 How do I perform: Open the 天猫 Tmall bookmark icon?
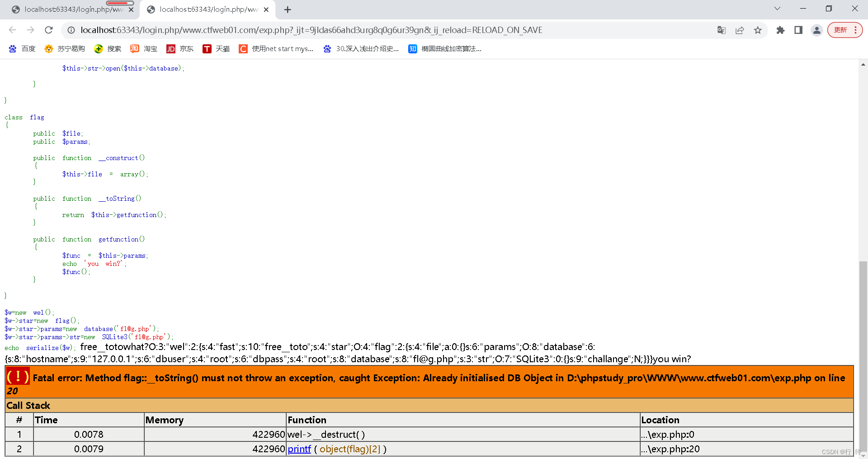coord(207,48)
